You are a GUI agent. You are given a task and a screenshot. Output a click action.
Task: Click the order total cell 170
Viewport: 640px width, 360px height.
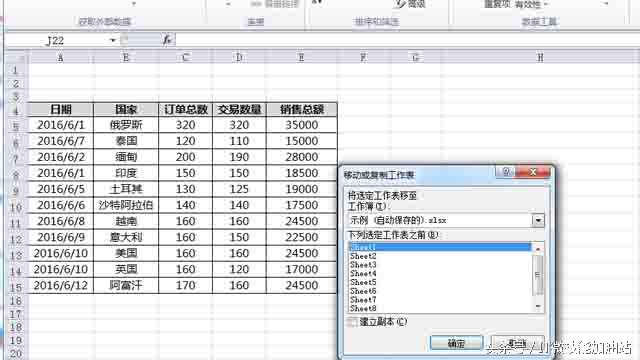coord(185,285)
